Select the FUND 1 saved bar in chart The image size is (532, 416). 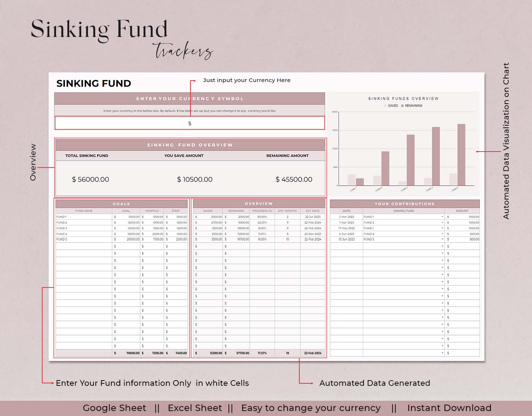[x=351, y=180]
